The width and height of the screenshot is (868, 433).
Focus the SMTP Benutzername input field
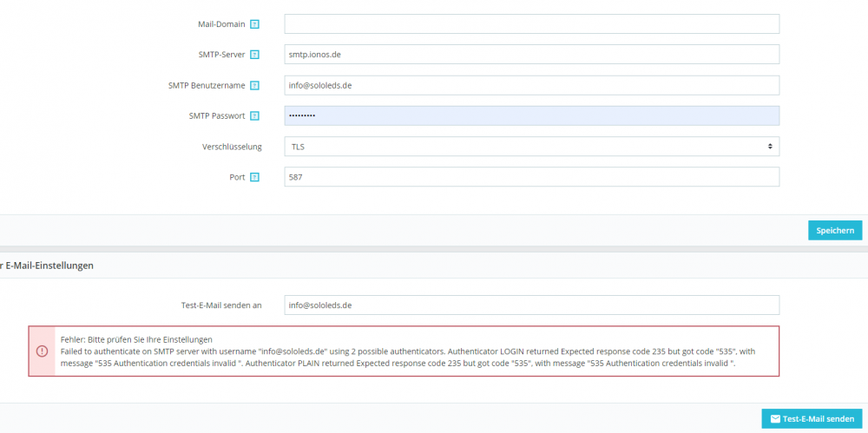point(531,85)
